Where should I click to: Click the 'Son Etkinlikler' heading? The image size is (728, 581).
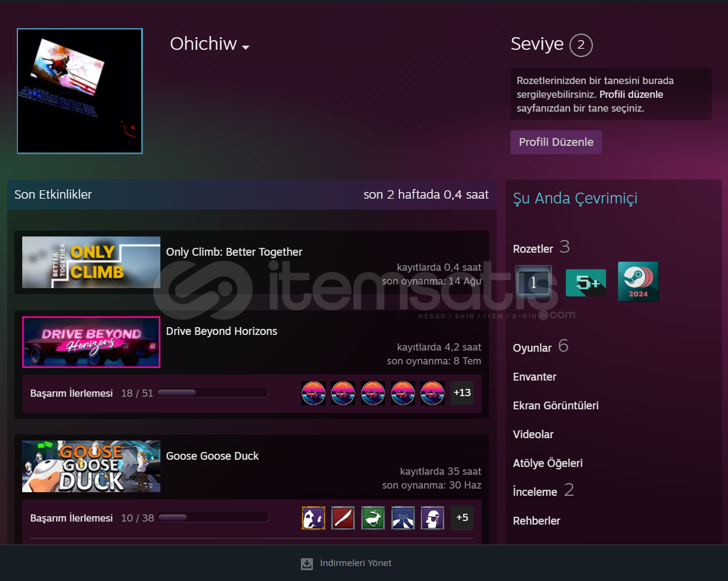pos(53,194)
